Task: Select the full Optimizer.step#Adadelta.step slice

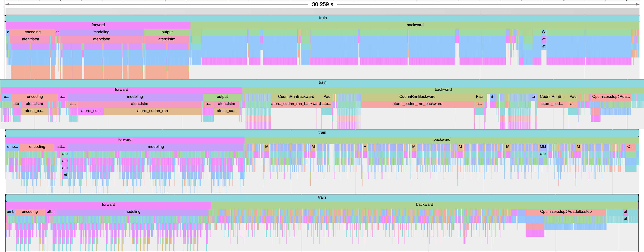Action: click(x=566, y=212)
